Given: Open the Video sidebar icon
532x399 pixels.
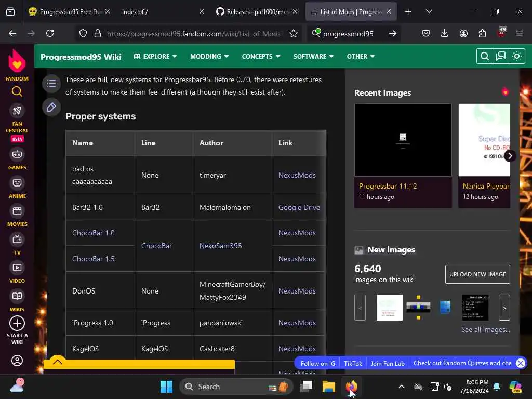Looking at the screenshot, I should coord(17,268).
